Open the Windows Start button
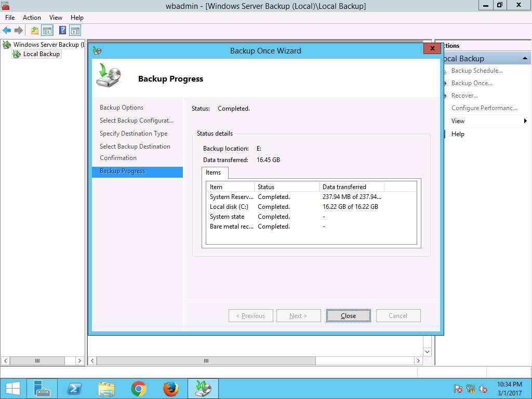 tap(13, 389)
